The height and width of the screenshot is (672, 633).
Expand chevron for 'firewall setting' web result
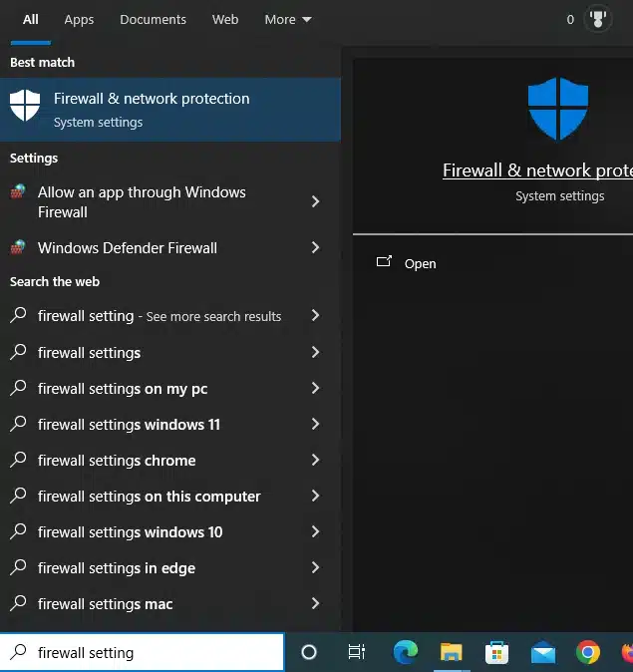(x=315, y=315)
